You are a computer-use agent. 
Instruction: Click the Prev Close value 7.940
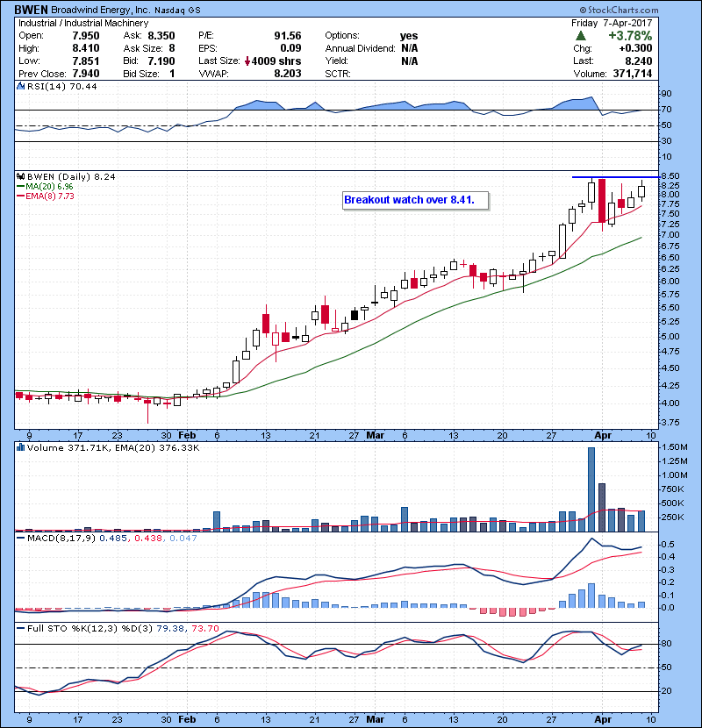[x=85, y=74]
